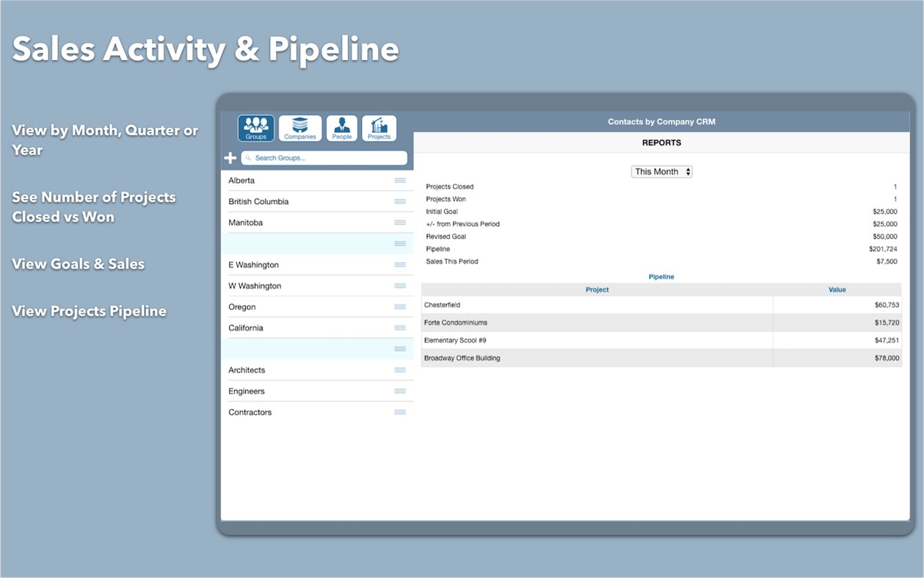Click the Pipeline heading link
This screenshot has width=924, height=578.
click(x=661, y=276)
